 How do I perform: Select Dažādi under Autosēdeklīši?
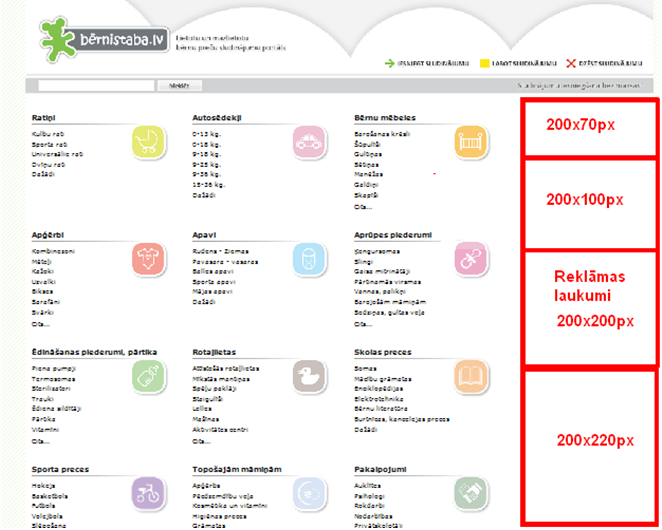pyautogui.click(x=204, y=195)
